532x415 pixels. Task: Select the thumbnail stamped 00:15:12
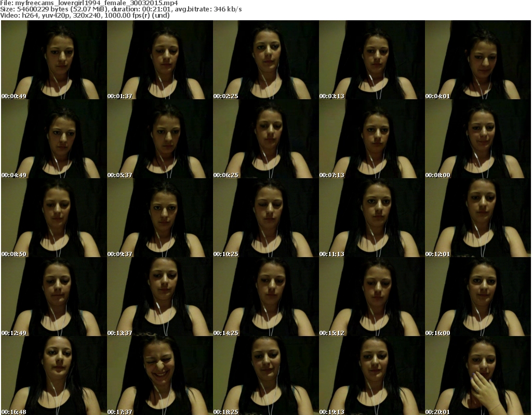click(x=371, y=297)
